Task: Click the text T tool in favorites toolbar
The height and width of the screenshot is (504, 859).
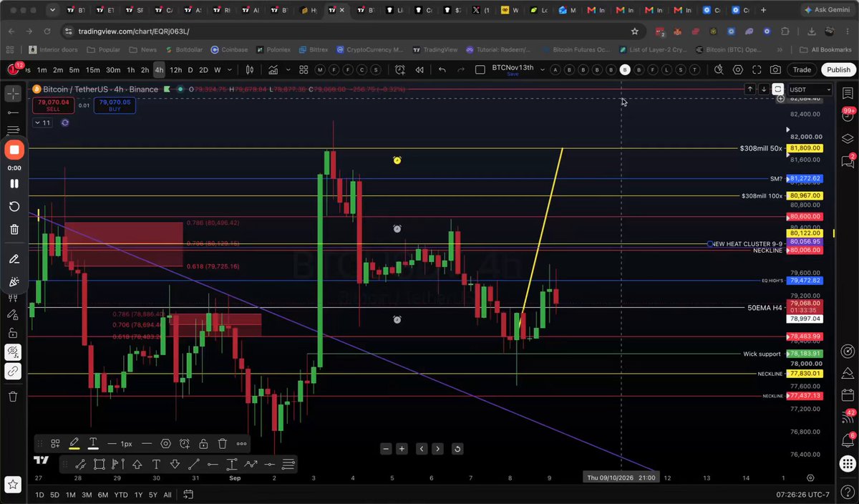Action: pos(155,464)
